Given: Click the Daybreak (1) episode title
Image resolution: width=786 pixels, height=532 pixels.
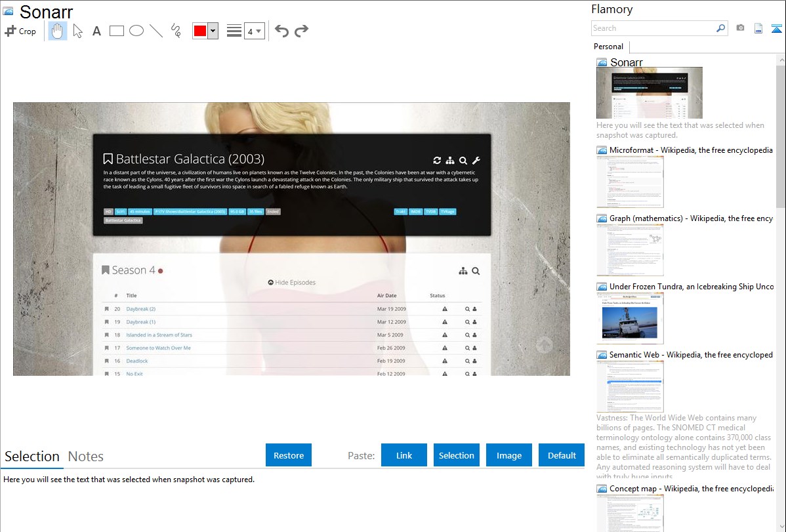Looking at the screenshot, I should coord(141,322).
